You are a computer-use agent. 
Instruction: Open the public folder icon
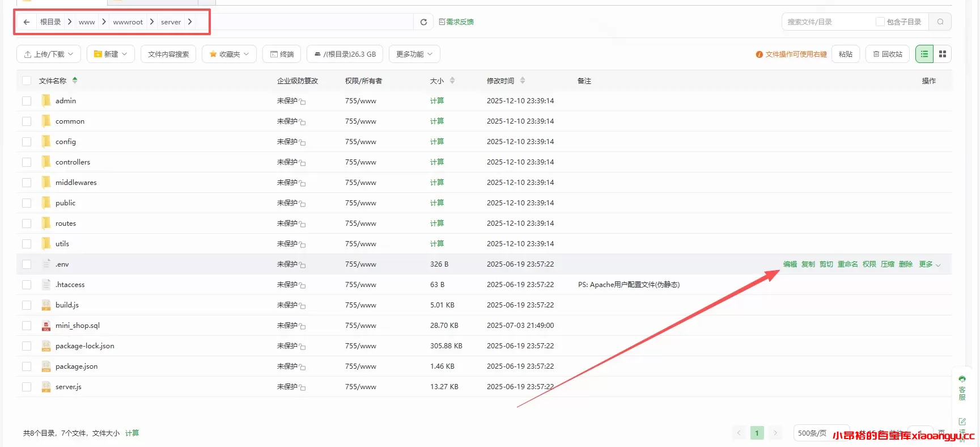pyautogui.click(x=46, y=203)
